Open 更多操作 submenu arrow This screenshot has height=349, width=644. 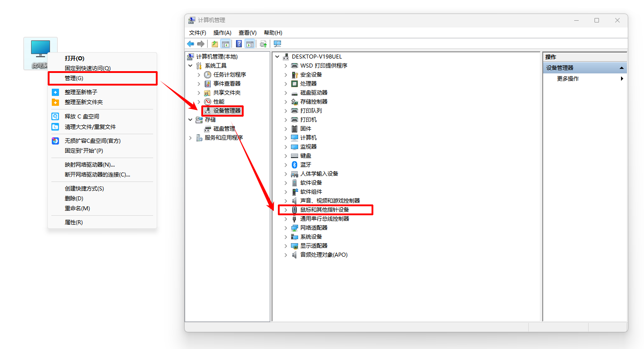click(x=622, y=78)
